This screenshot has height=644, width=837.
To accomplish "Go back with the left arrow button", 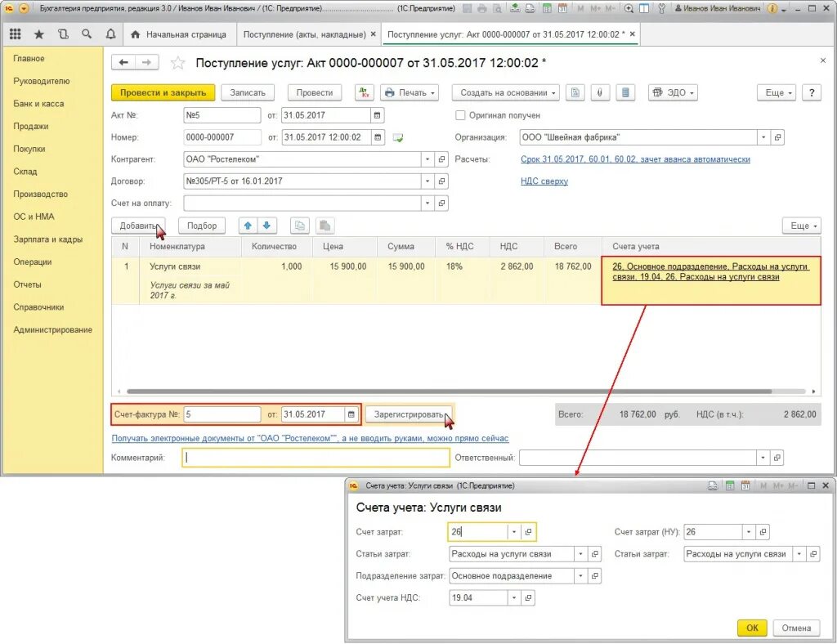I will pyautogui.click(x=123, y=62).
